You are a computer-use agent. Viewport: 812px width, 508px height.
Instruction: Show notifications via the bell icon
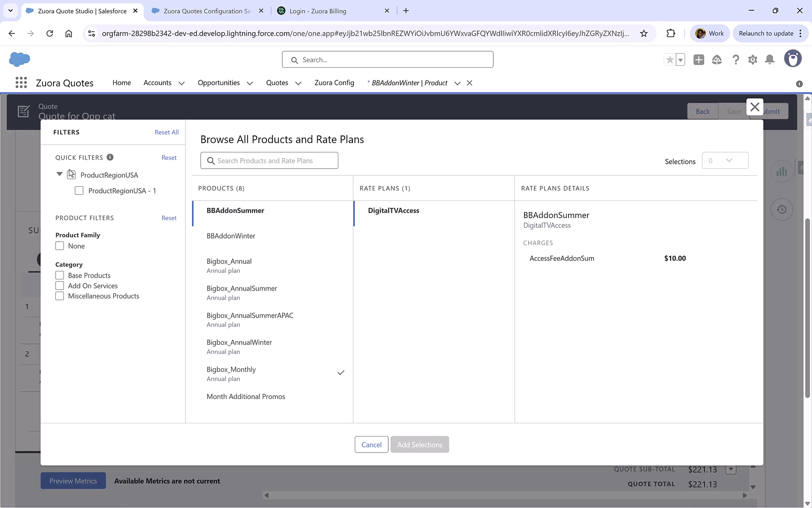click(769, 60)
